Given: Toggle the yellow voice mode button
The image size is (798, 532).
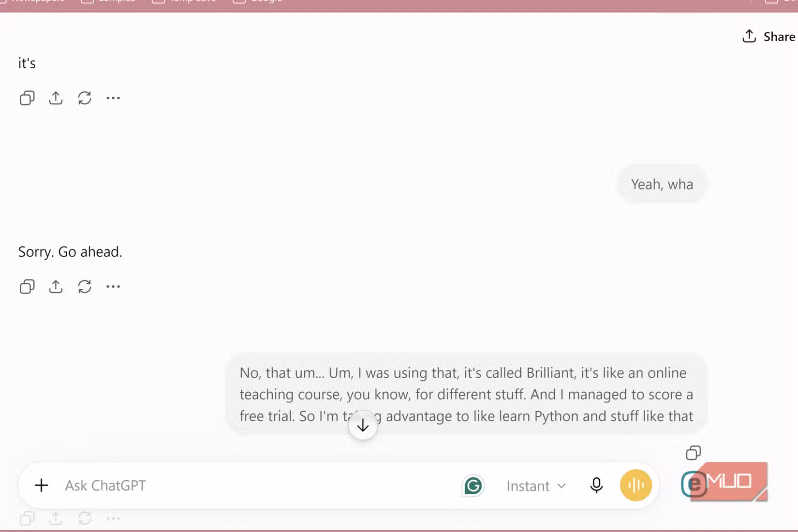Looking at the screenshot, I should [636, 485].
